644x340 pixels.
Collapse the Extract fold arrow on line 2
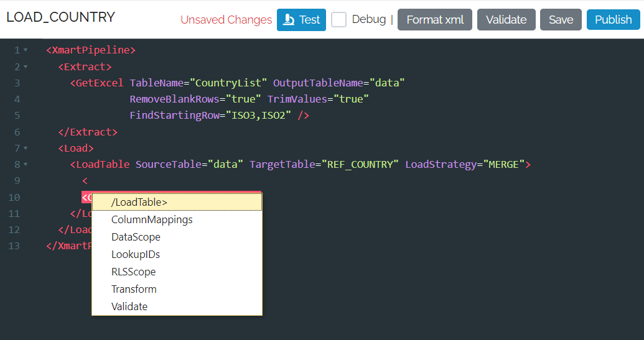click(26, 67)
